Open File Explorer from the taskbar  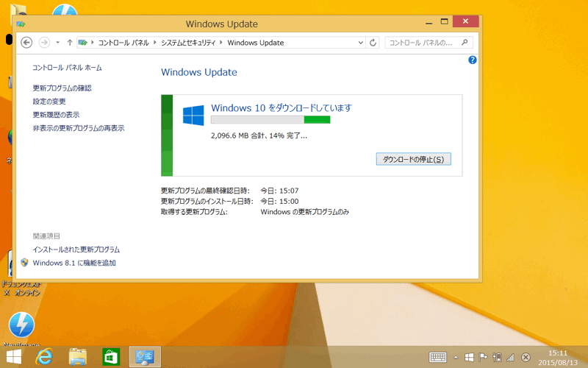click(x=78, y=357)
